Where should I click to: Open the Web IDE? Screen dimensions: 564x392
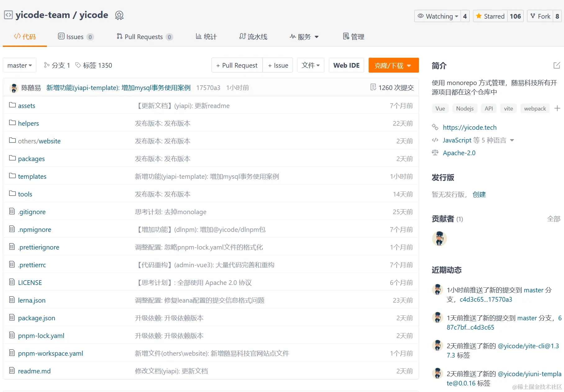click(346, 65)
